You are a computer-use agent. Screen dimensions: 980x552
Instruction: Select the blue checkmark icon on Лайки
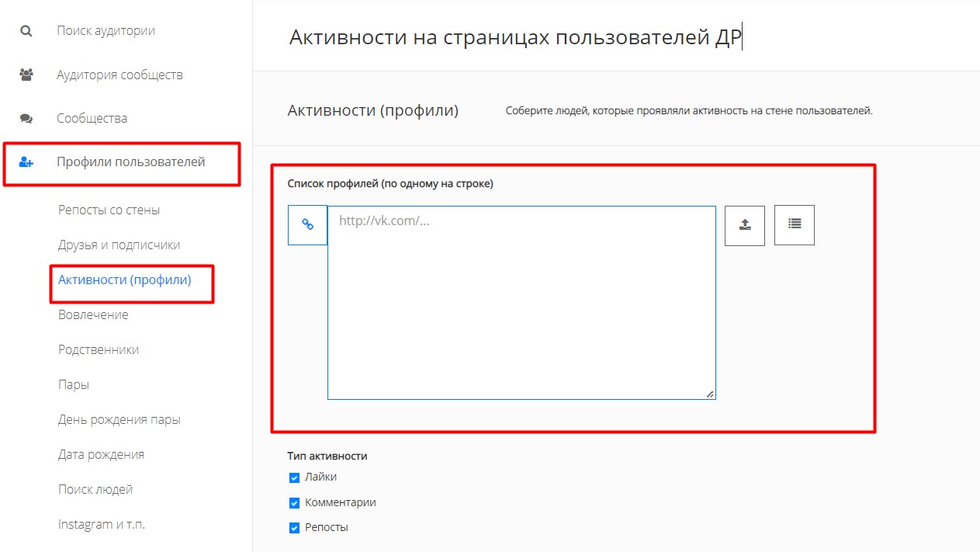(294, 477)
